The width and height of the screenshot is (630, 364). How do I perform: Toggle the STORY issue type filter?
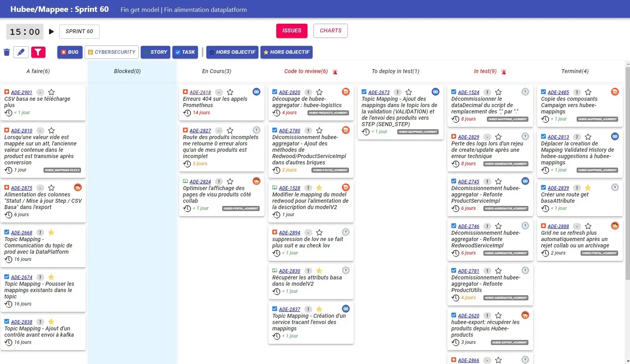155,52
